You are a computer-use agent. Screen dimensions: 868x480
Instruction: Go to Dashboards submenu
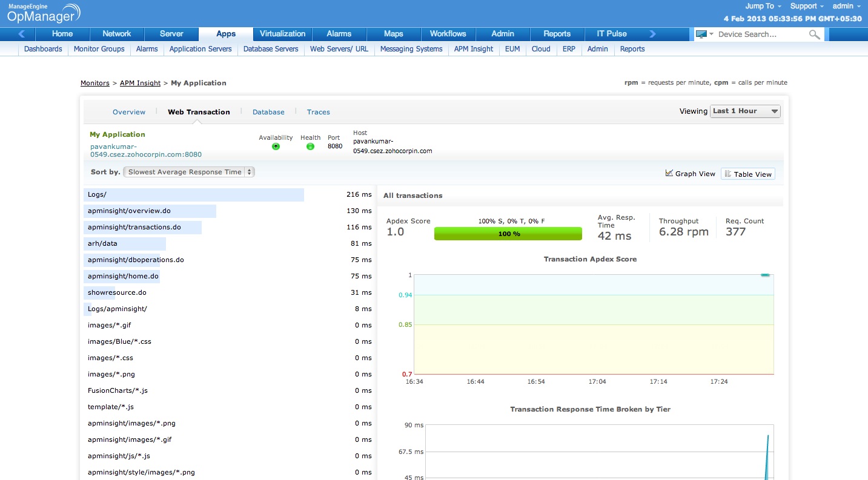(43, 49)
